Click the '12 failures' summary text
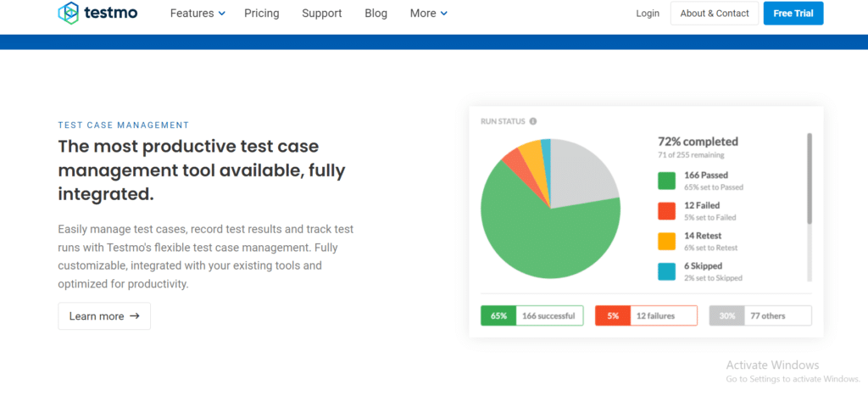 click(655, 315)
